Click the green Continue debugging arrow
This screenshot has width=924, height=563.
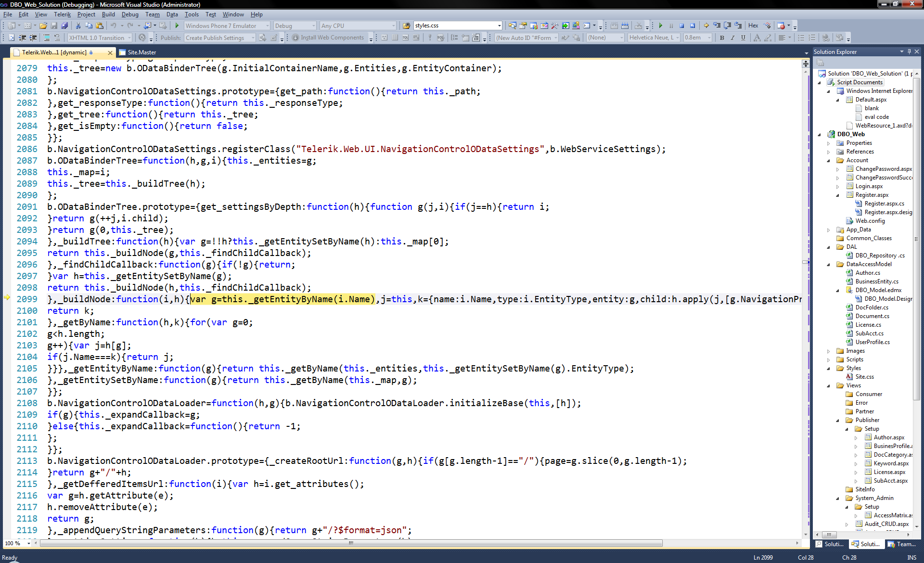(660, 26)
